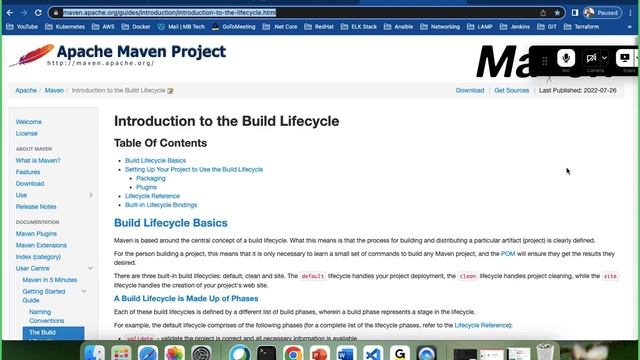Click the Apache Maven Project feather logo
The image size is (640, 360).
click(118, 55)
